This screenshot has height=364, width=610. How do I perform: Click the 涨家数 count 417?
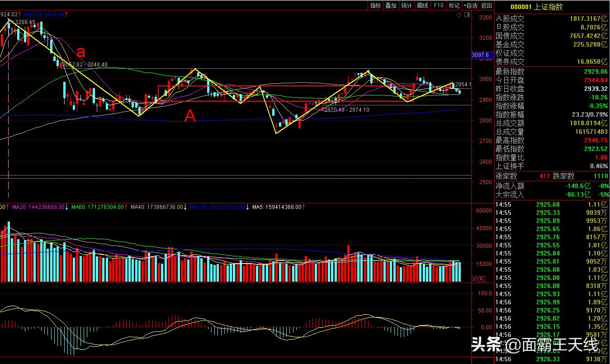(544, 176)
